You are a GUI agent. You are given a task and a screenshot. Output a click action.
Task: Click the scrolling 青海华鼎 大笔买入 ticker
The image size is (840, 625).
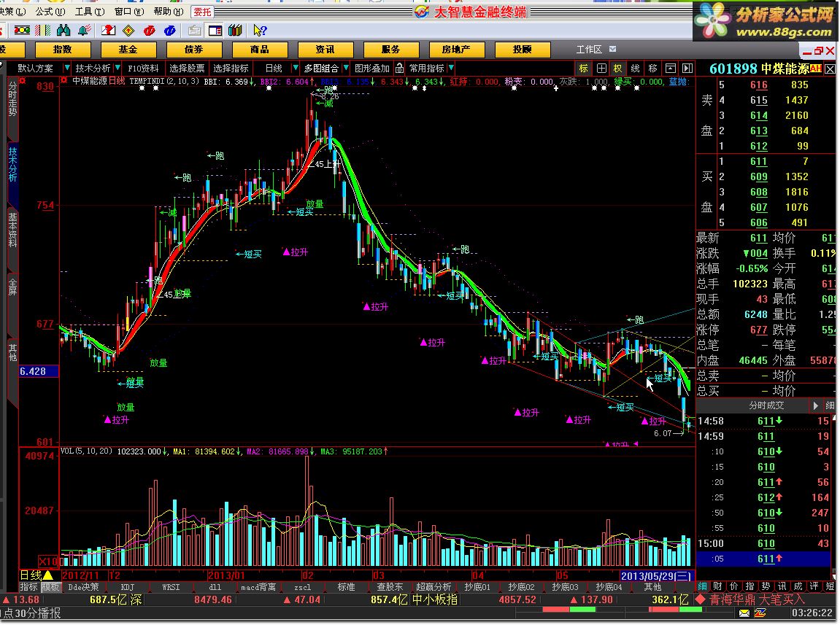[x=750, y=599]
